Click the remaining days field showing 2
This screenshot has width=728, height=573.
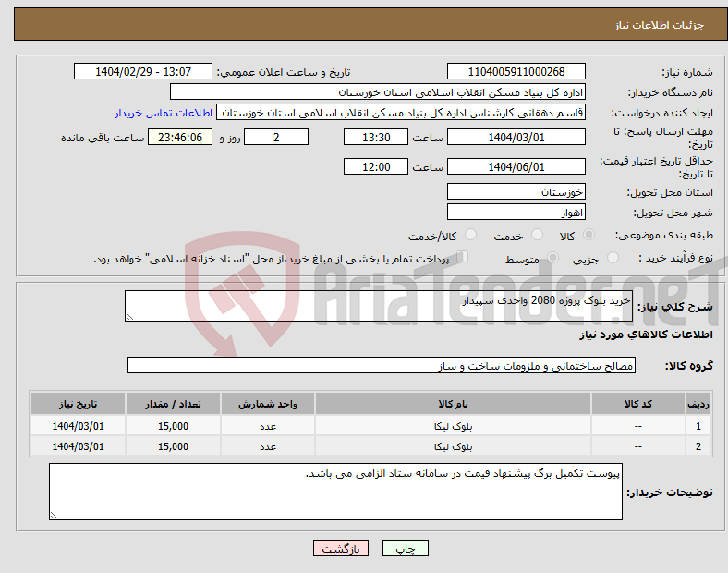[x=276, y=137]
